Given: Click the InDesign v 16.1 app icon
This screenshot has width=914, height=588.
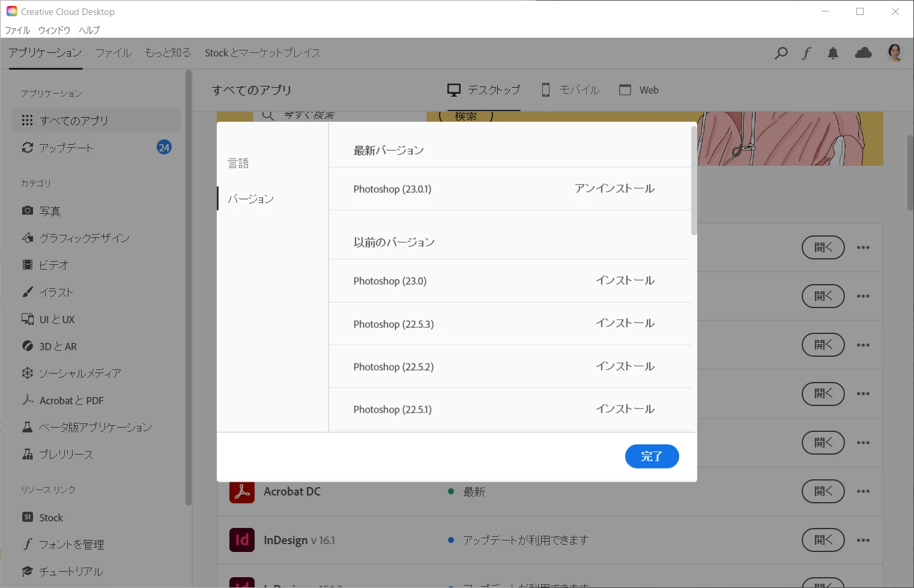Looking at the screenshot, I should [x=242, y=540].
